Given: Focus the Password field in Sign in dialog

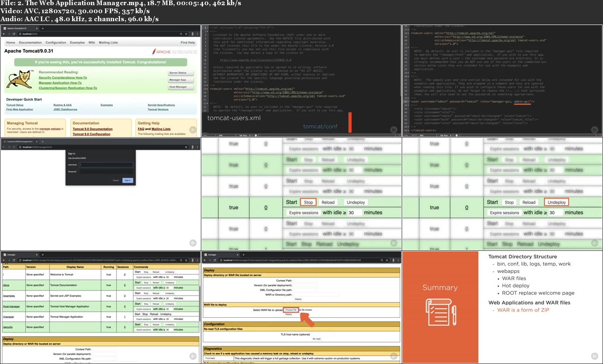Looking at the screenshot, I should tap(107, 172).
